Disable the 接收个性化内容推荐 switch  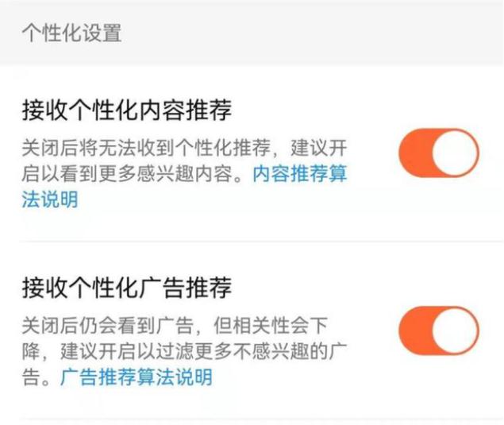pyautogui.click(x=439, y=153)
